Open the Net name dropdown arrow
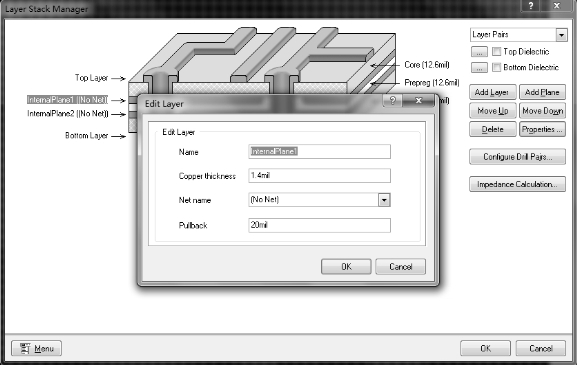Viewport: 577px width, 365px height. (x=384, y=200)
